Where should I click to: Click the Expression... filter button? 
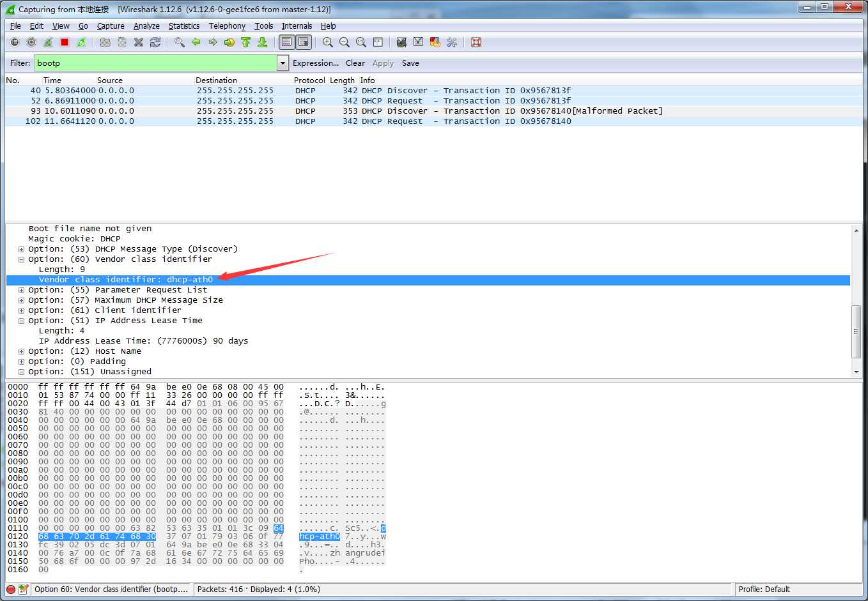tap(316, 63)
